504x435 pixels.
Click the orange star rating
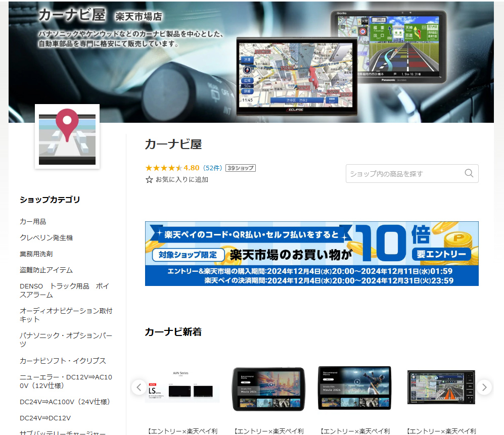pos(163,168)
